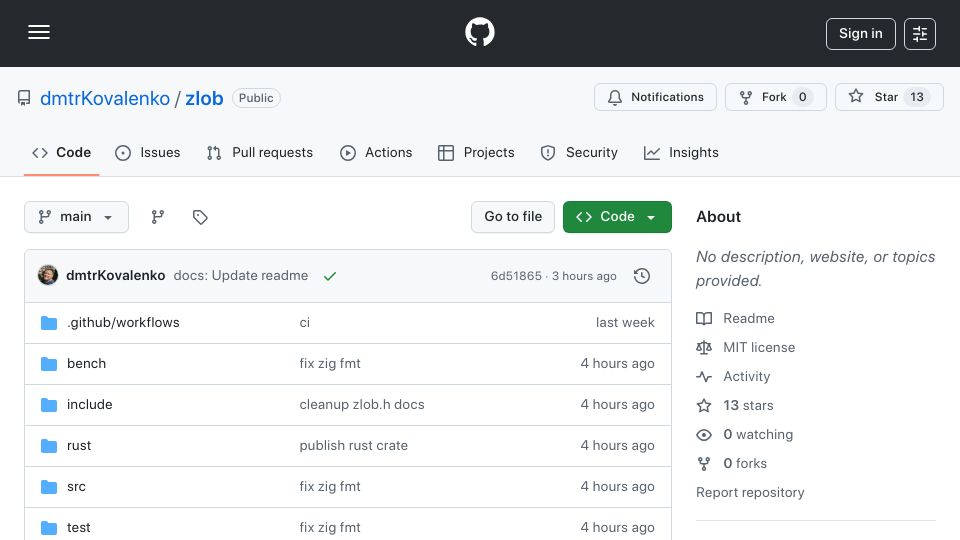The height and width of the screenshot is (540, 960).
Task: Open the hamburger navigation menu
Action: click(39, 32)
